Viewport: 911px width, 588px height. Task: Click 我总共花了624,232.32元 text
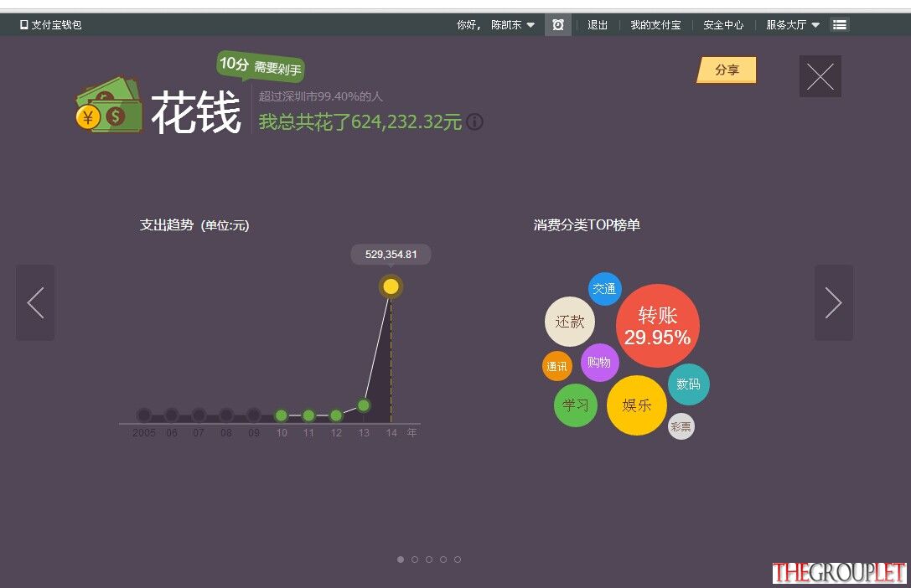pos(360,122)
